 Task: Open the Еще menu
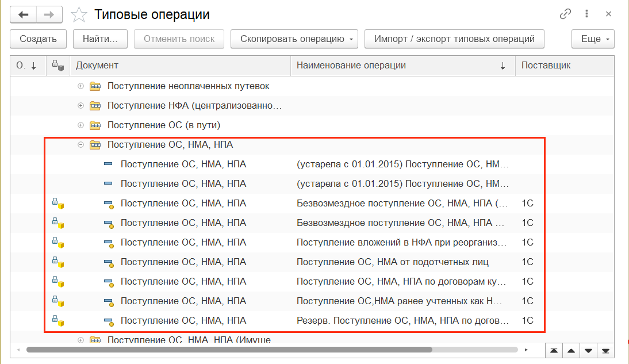593,39
